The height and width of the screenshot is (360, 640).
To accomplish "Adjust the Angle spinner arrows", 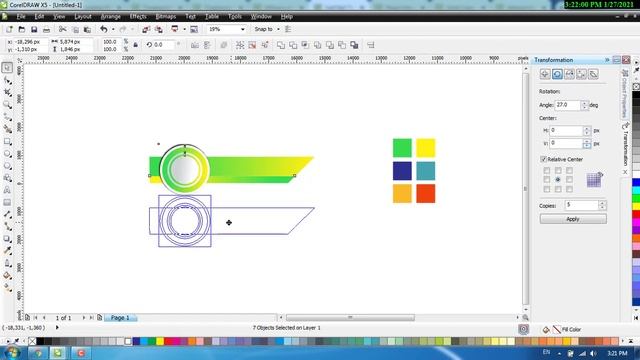I will [584, 105].
